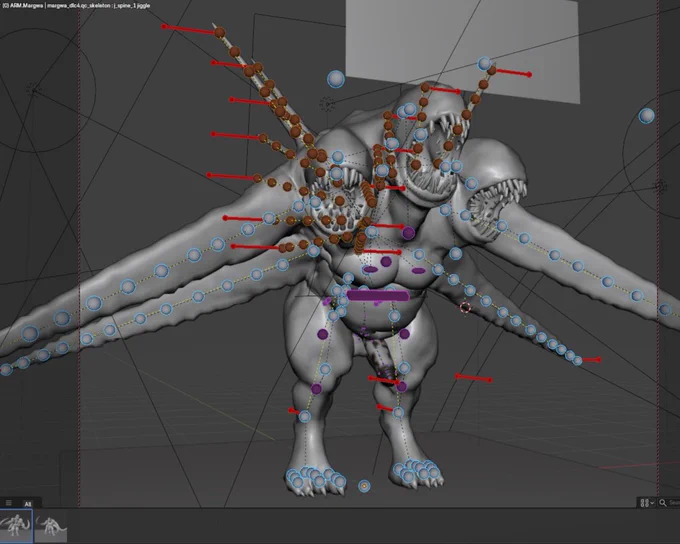
Task: Open the asset shelf hamburger menu
Action: 8,503
